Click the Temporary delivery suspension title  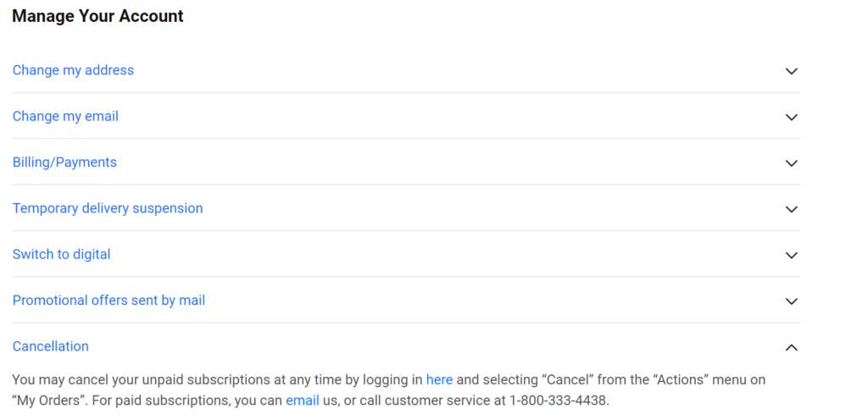point(108,208)
